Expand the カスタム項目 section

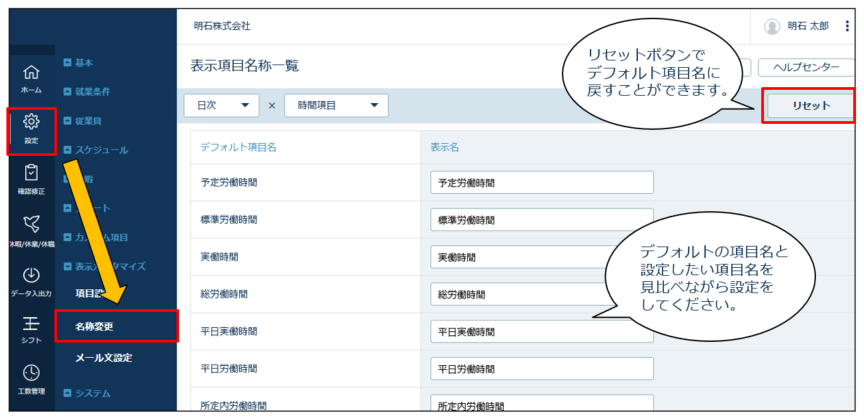[96, 237]
